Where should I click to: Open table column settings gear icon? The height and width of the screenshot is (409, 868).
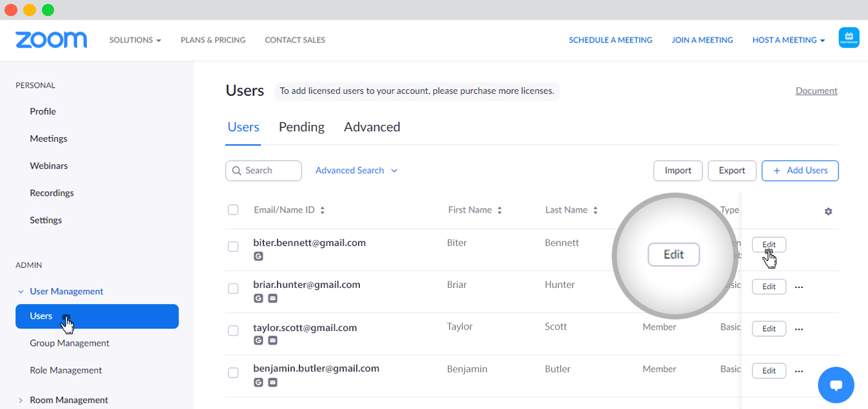click(828, 211)
